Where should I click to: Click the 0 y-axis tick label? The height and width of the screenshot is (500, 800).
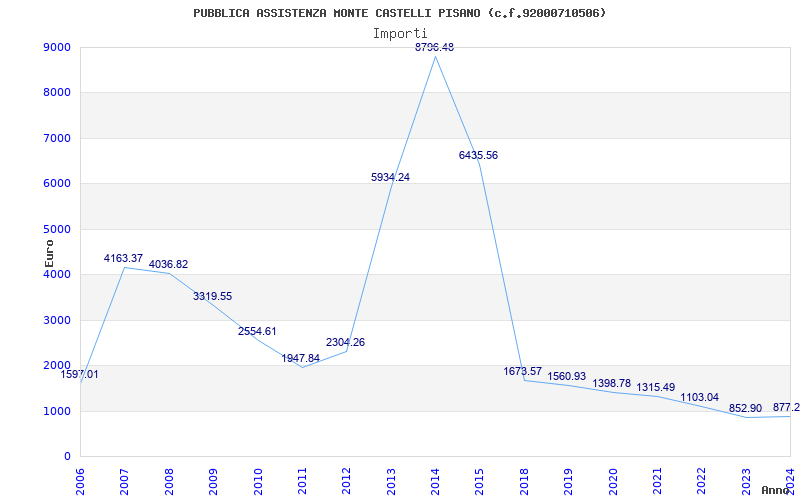coord(67,457)
